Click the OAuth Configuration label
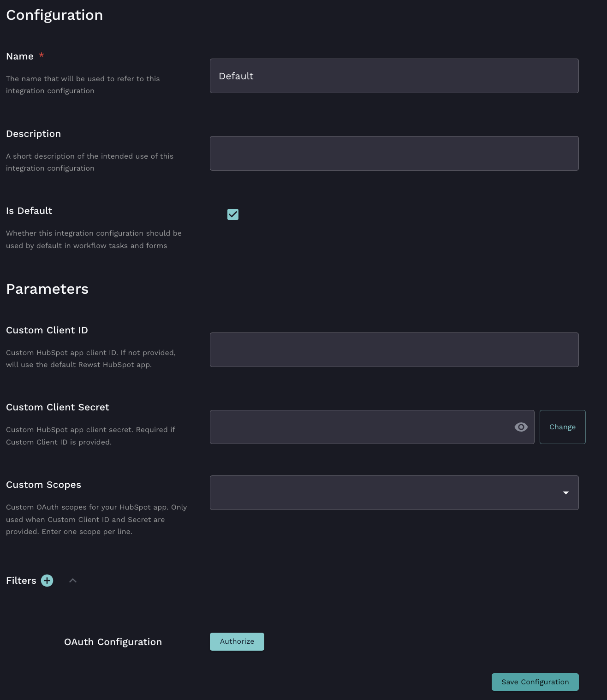The height and width of the screenshot is (700, 607). coord(113,642)
